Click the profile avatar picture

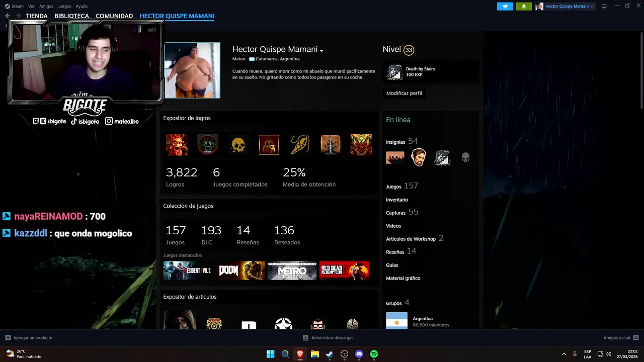tap(192, 70)
